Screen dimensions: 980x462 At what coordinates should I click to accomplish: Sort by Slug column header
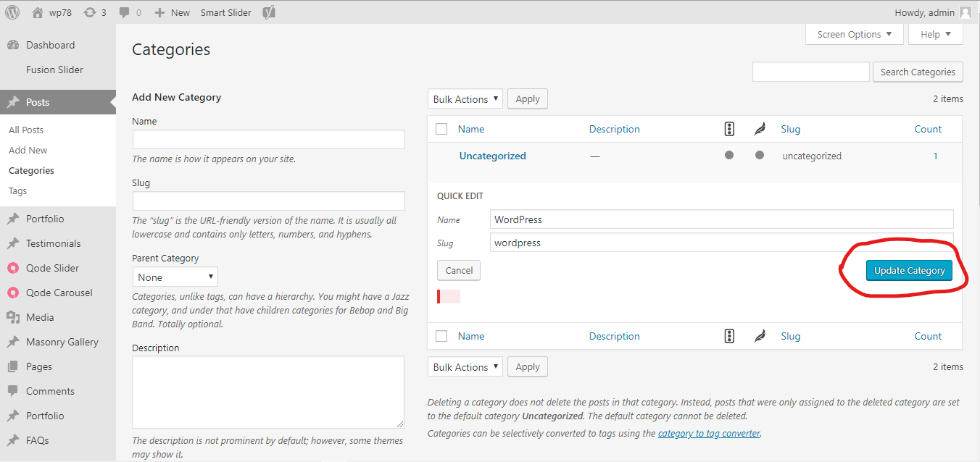tap(791, 129)
